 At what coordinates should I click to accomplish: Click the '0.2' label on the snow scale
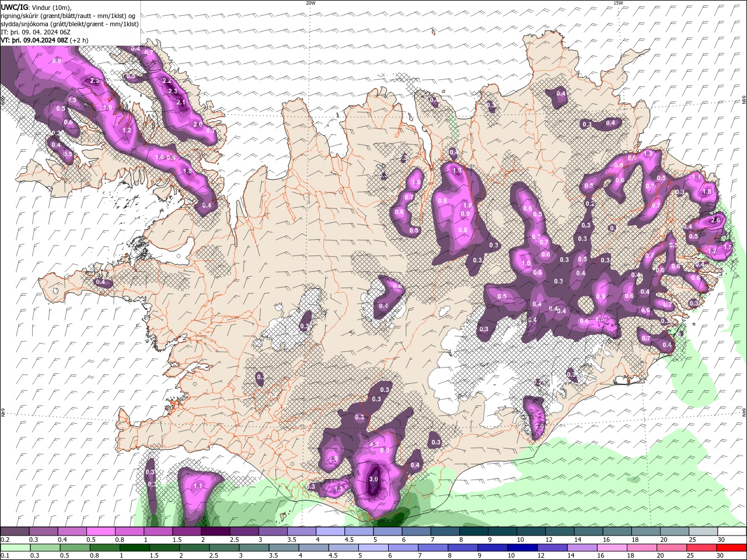5,540
